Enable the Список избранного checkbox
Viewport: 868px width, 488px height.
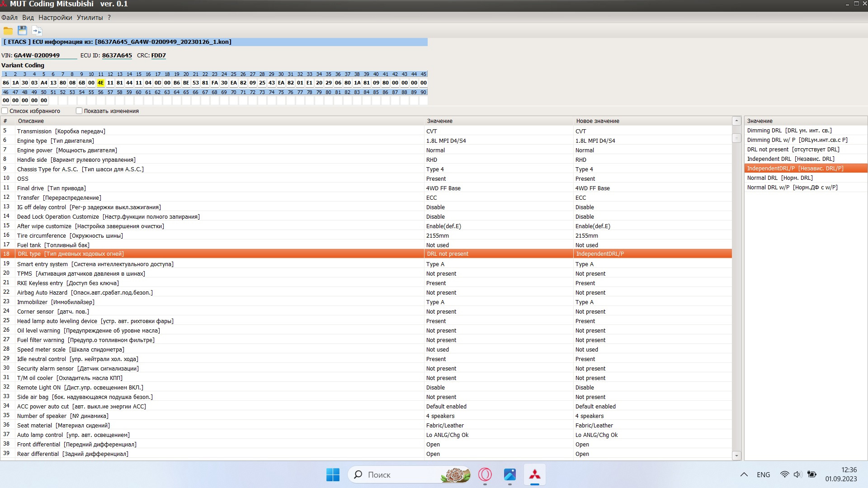tap(5, 111)
